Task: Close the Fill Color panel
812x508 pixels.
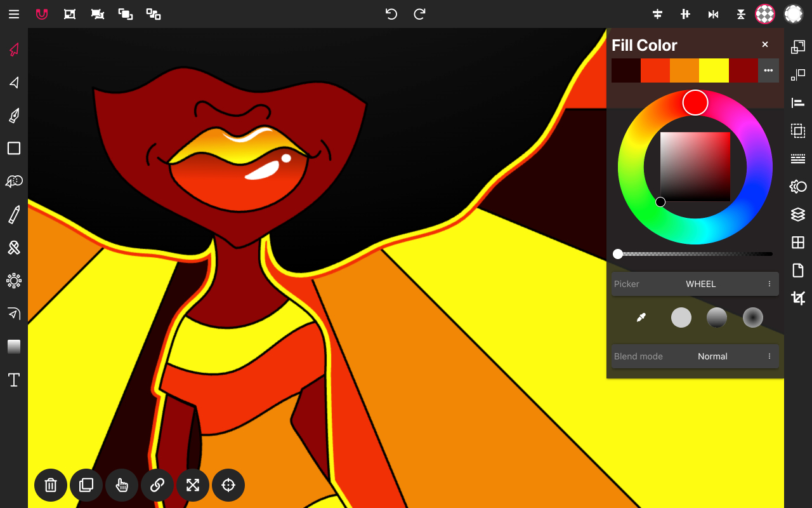Action: coord(765,44)
